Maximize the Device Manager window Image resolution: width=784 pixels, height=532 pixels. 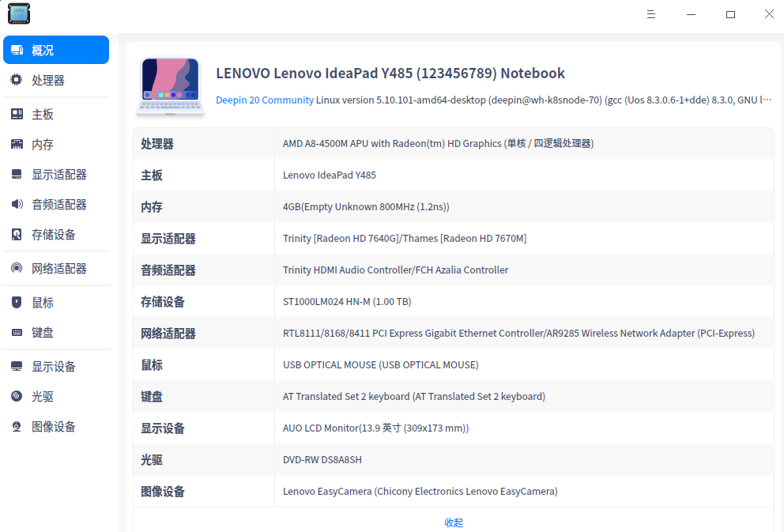pos(730,14)
